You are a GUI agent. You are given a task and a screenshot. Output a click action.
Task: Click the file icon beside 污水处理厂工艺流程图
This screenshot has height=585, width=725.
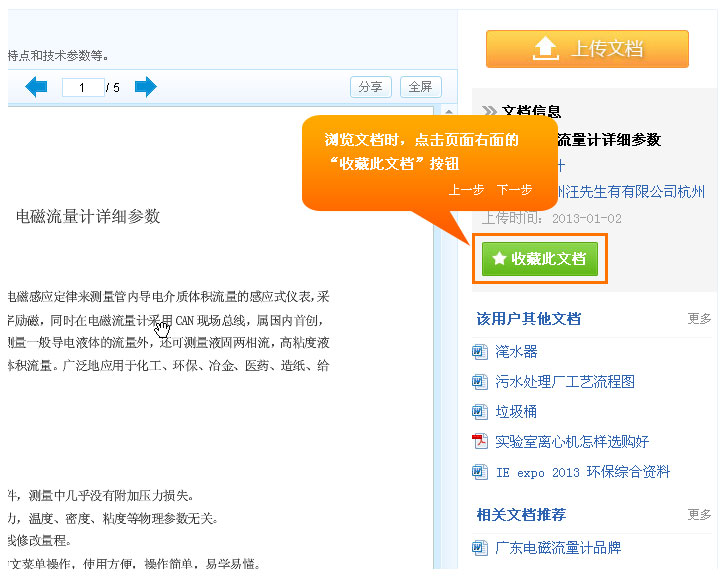(479, 382)
